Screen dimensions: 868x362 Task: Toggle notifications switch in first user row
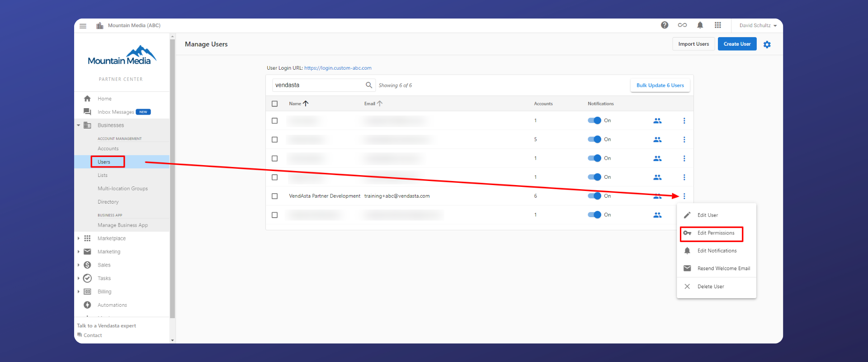point(594,120)
